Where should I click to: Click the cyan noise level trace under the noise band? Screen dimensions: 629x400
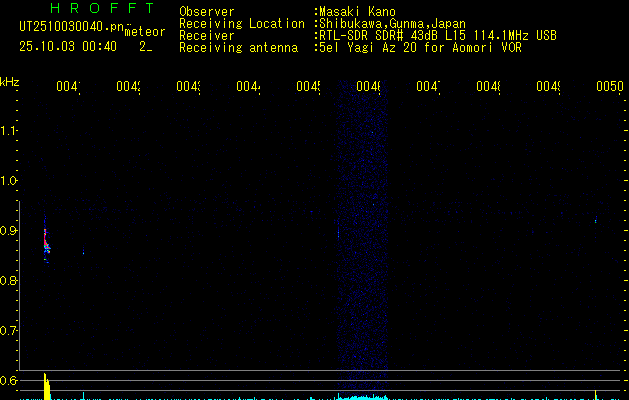362,397
